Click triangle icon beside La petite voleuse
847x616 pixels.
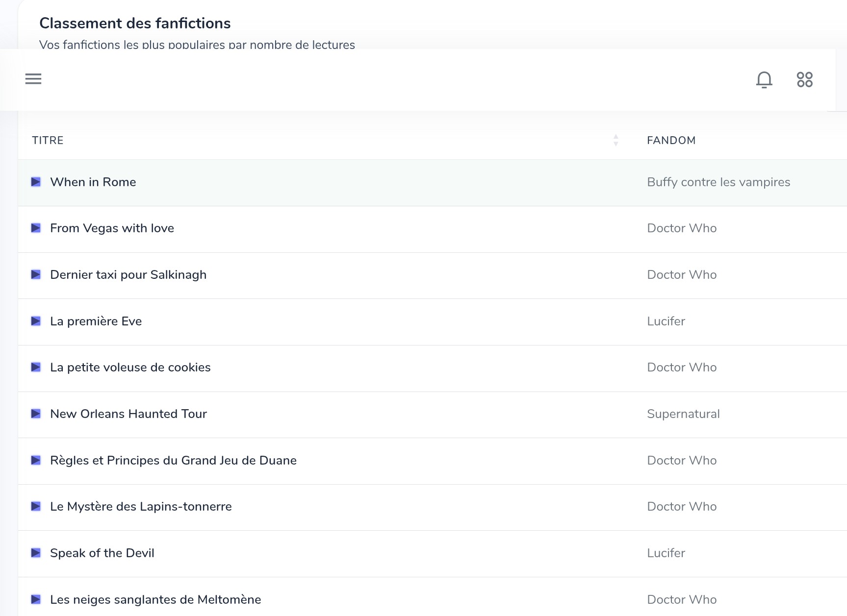36,367
